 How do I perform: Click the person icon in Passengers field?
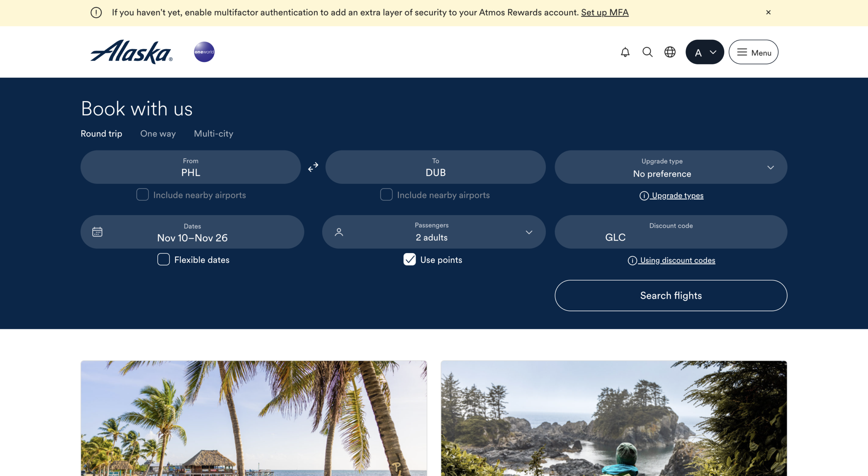click(x=339, y=232)
